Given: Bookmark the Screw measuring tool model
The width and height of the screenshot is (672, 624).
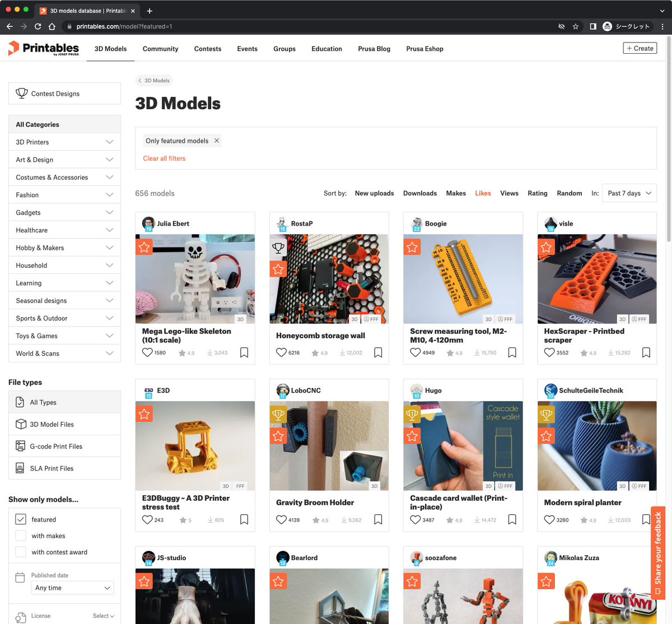Looking at the screenshot, I should (x=512, y=352).
